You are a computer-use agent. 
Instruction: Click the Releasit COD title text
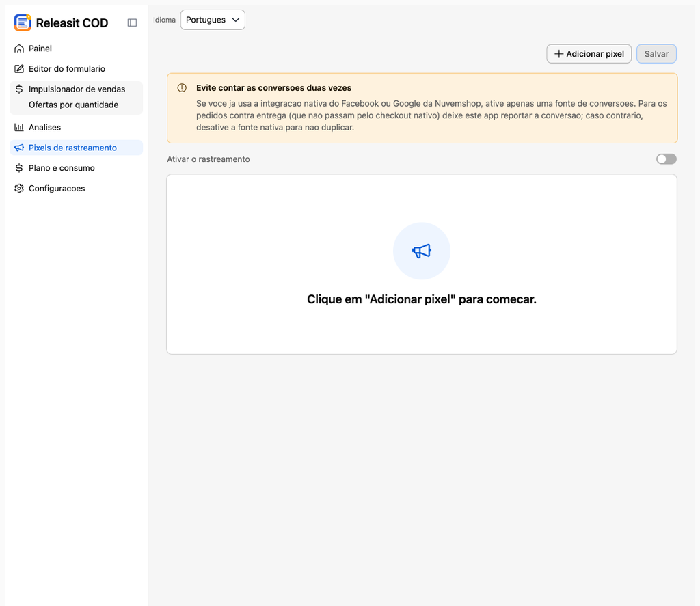(72, 23)
